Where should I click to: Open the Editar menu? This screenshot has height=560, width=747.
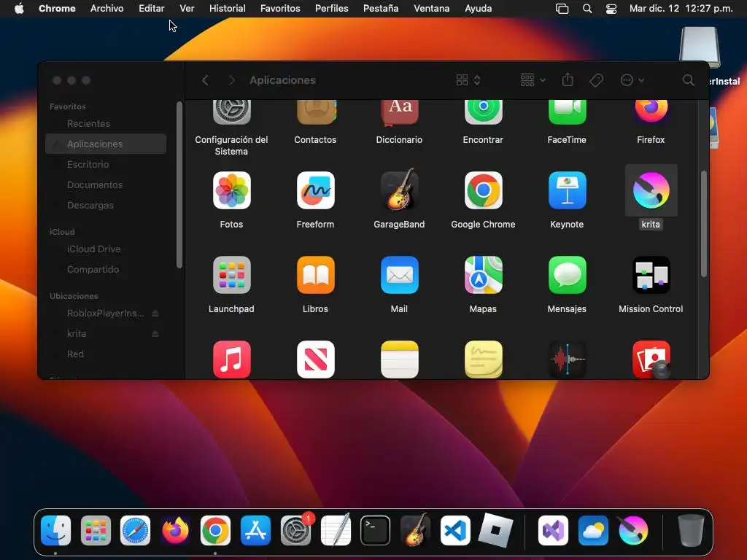[x=152, y=9]
